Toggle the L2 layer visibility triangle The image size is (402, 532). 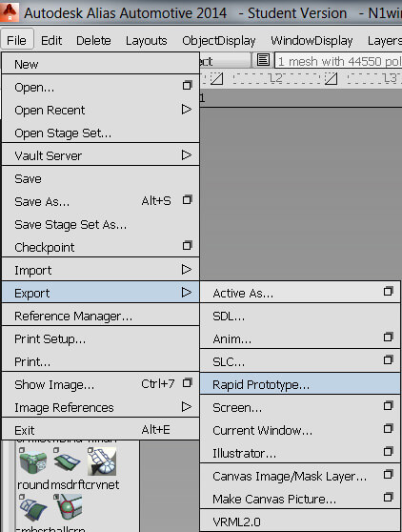click(x=331, y=79)
